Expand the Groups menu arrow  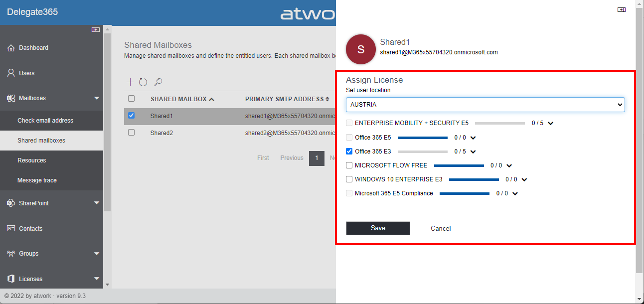coord(97,254)
